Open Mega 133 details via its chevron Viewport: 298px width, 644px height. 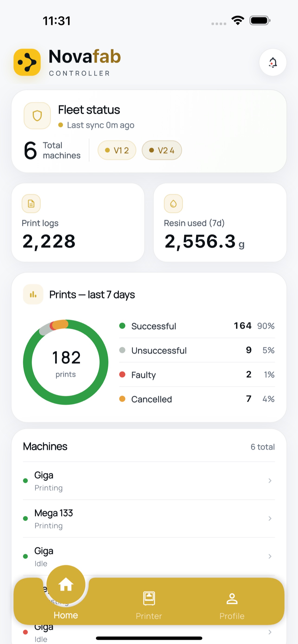(270, 519)
